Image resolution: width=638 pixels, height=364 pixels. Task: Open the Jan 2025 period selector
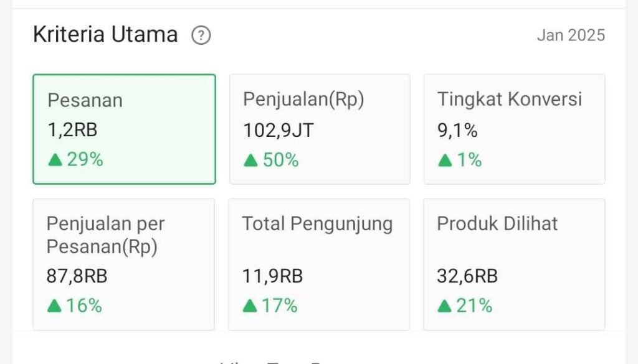click(x=571, y=35)
